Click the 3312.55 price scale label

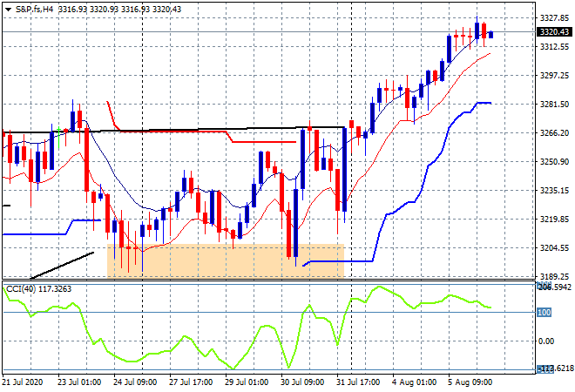[x=554, y=46]
